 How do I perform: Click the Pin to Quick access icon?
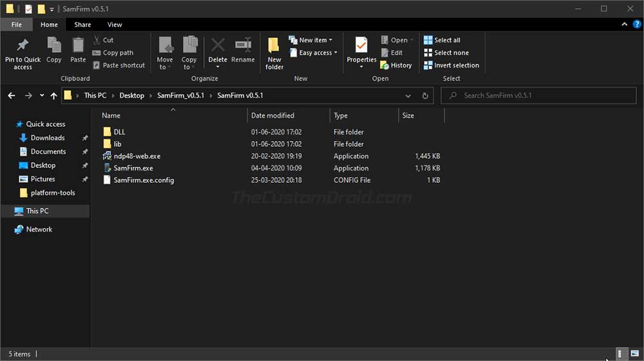pos(23,45)
